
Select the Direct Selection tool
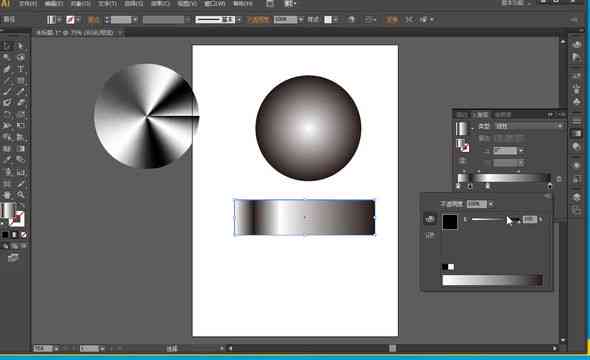click(20, 46)
